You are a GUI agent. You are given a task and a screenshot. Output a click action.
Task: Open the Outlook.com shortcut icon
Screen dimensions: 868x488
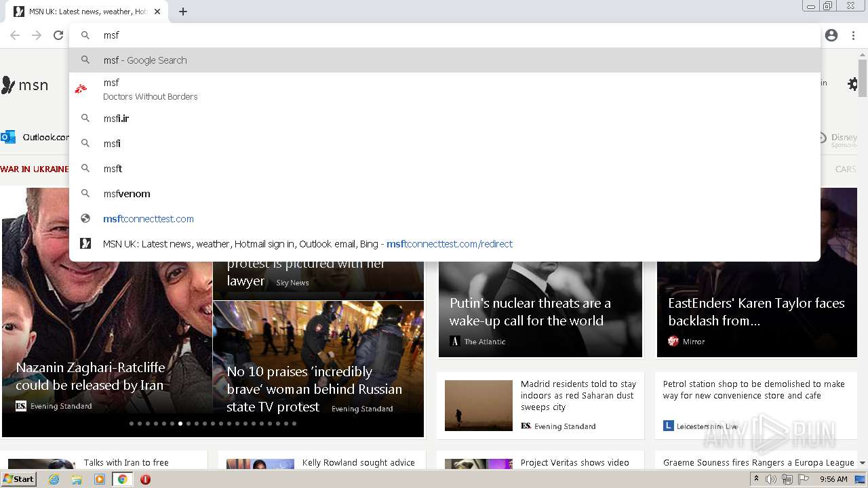[x=8, y=137]
